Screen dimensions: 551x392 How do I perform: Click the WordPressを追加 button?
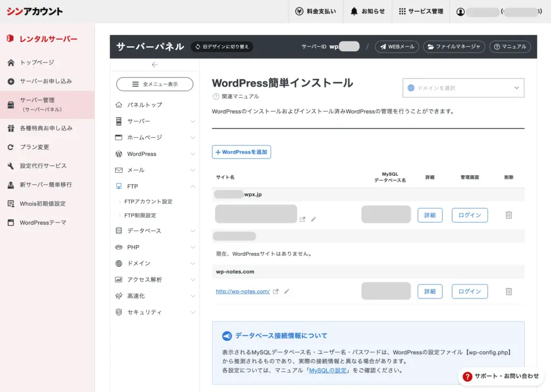click(241, 152)
